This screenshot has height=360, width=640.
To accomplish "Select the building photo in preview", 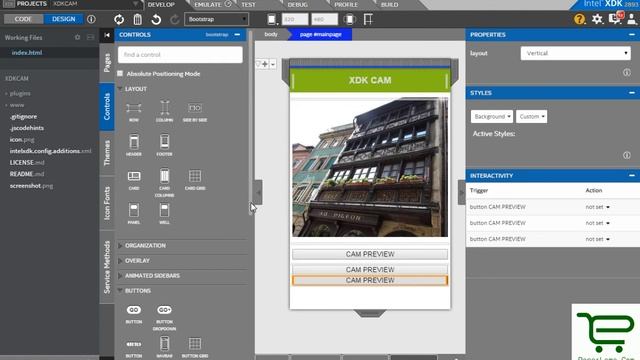I will (x=370, y=167).
